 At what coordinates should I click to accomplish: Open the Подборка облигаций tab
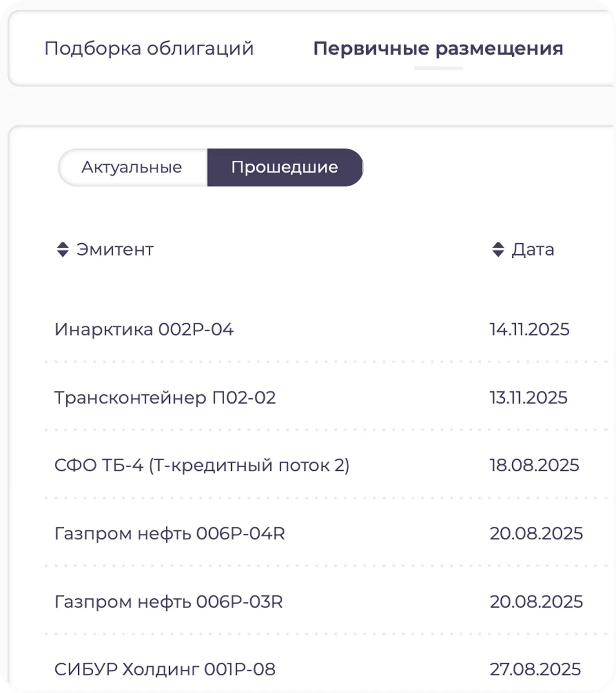149,48
